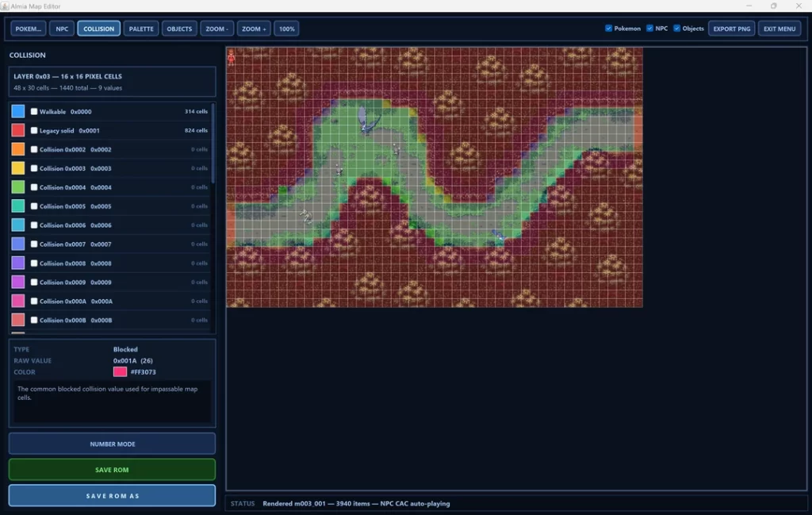
Task: Check the Collision 0x0009 checkbox
Action: point(34,282)
